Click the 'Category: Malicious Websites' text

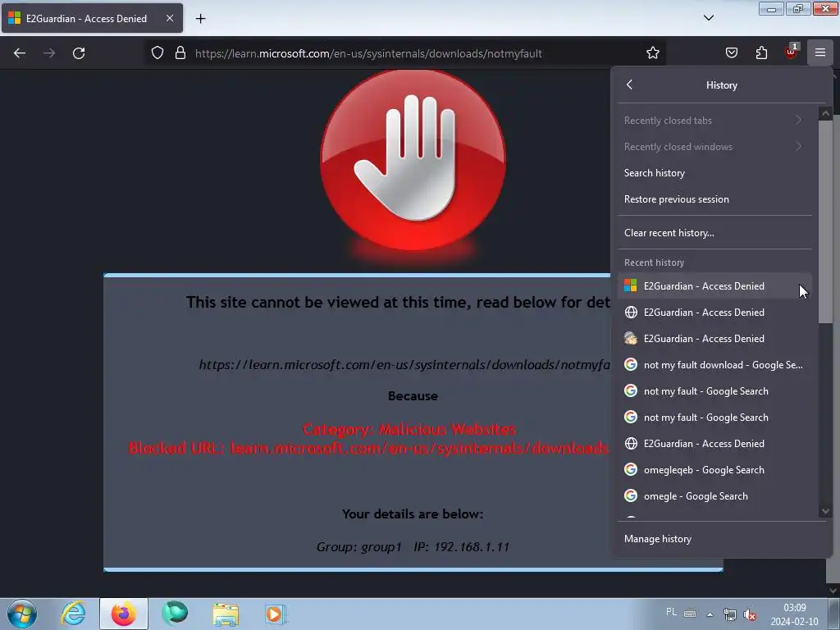[x=409, y=429]
